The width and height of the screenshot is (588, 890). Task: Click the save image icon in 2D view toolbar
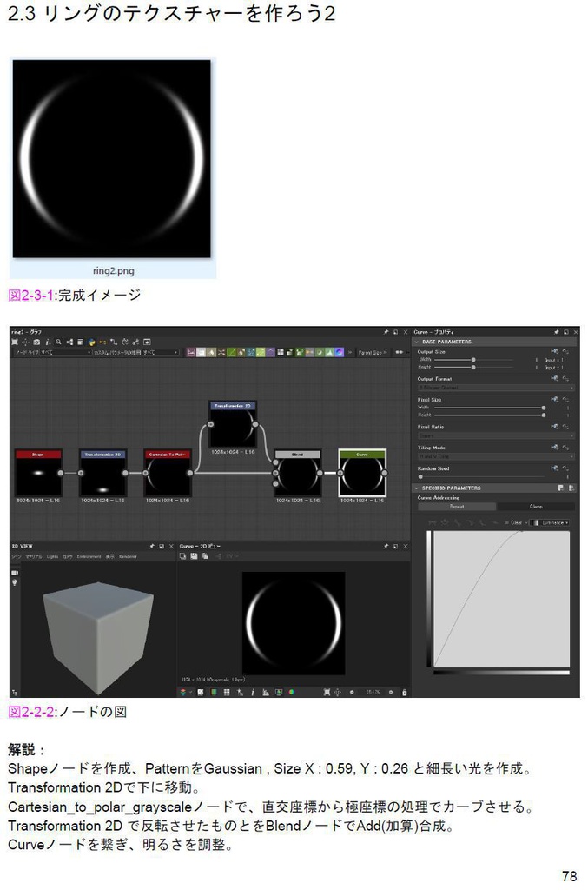pyautogui.click(x=194, y=556)
